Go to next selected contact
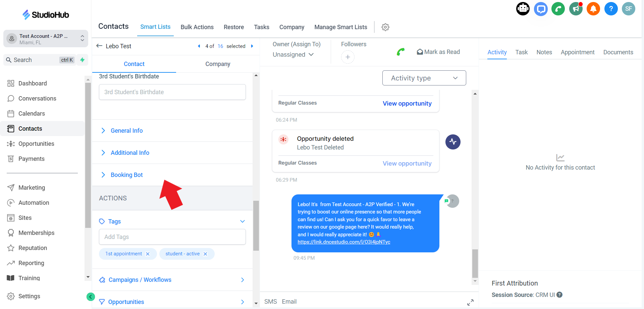This screenshot has width=644, height=309. 252,46
